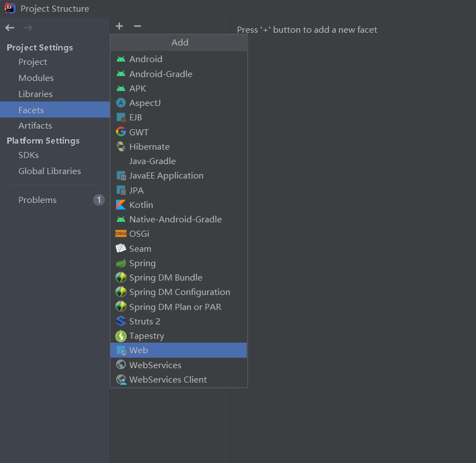Click the Android-Gradle robot icon
Viewport: 476px width, 463px height.
pos(121,74)
